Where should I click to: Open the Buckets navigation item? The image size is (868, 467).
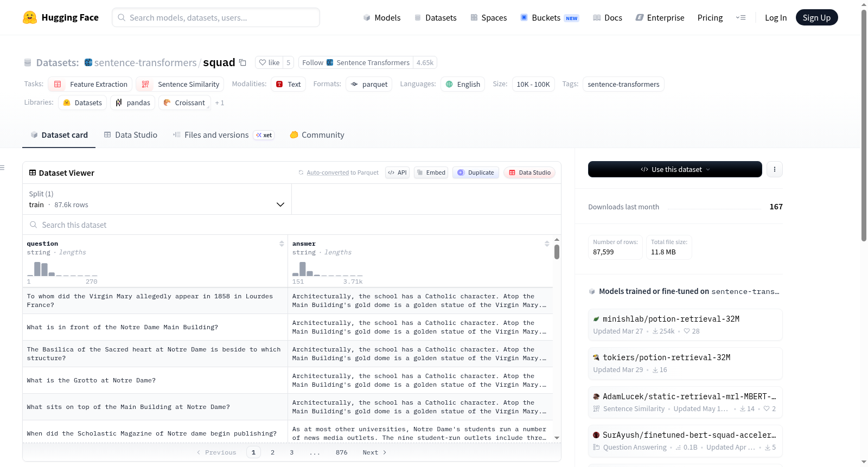(550, 17)
